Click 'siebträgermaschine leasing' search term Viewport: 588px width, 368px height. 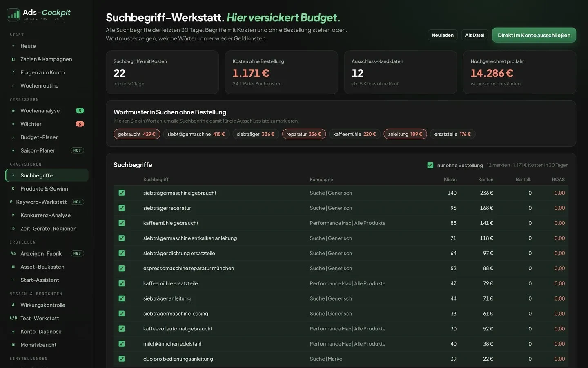tap(176, 314)
